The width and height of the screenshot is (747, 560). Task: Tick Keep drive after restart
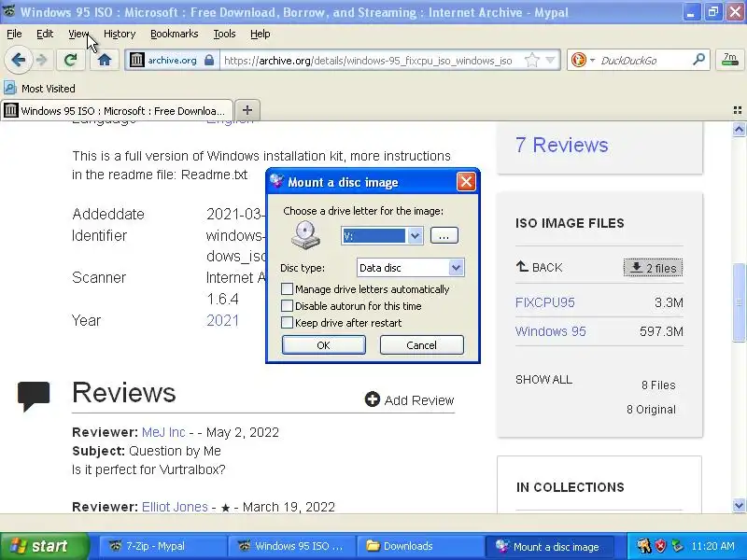287,322
